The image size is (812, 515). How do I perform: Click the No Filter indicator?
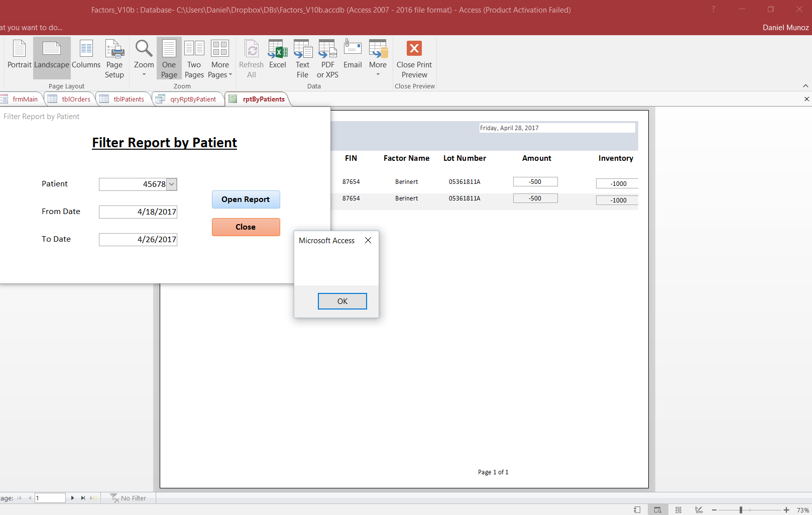point(129,498)
